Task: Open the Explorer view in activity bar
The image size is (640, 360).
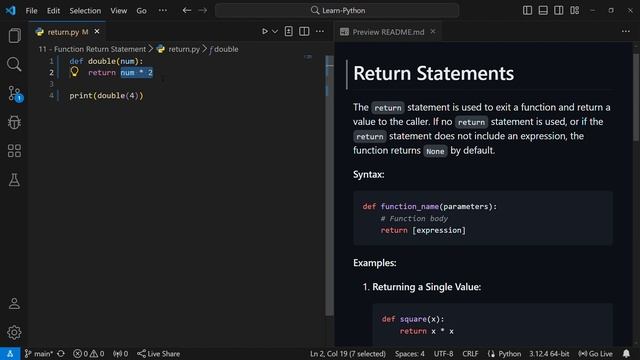Action: (14, 36)
